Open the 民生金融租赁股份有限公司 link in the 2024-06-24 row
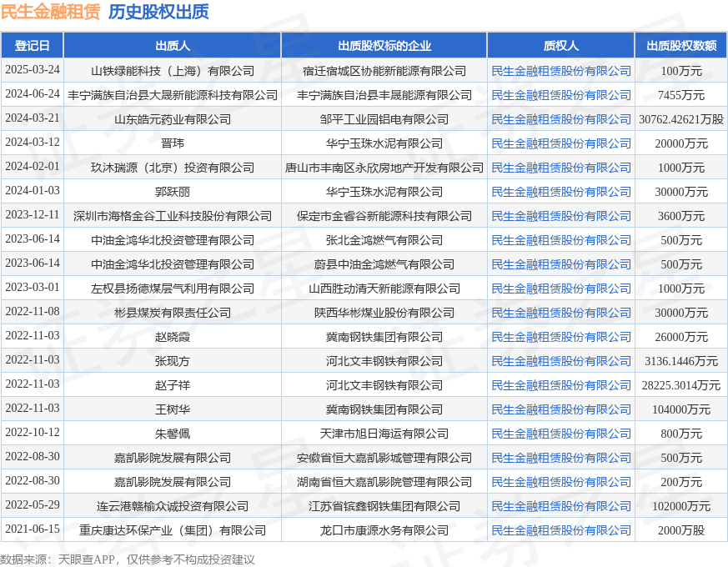 (x=561, y=95)
